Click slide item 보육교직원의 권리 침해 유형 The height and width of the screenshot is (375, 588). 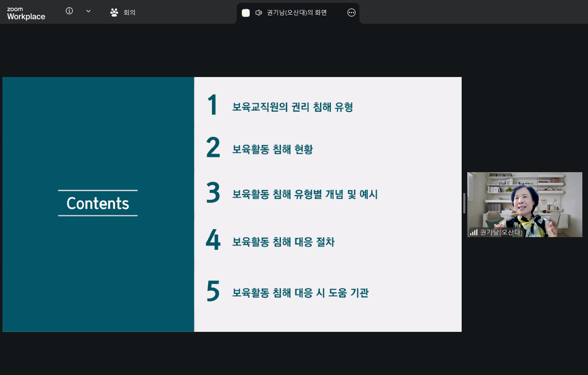(293, 107)
